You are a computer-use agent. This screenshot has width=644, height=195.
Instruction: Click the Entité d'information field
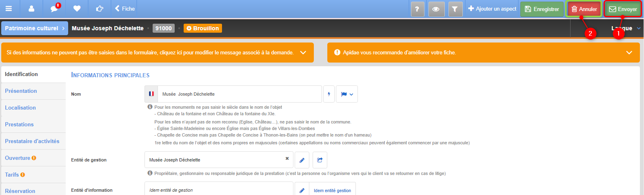coord(219,189)
